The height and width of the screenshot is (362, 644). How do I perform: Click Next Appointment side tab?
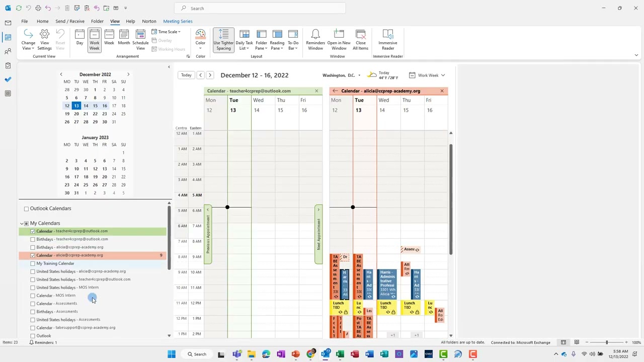pos(318,234)
